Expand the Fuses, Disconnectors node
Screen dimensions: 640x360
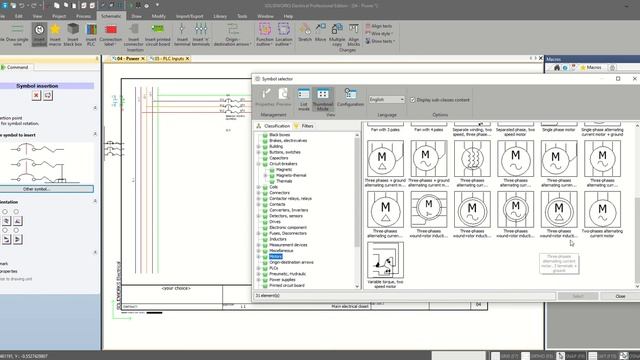pyautogui.click(x=259, y=233)
